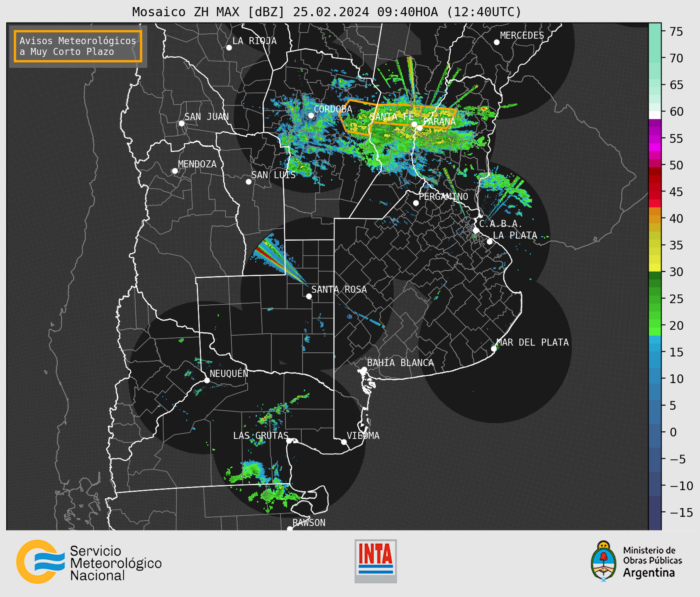Click the MERCEDES map label

pyautogui.click(x=522, y=36)
